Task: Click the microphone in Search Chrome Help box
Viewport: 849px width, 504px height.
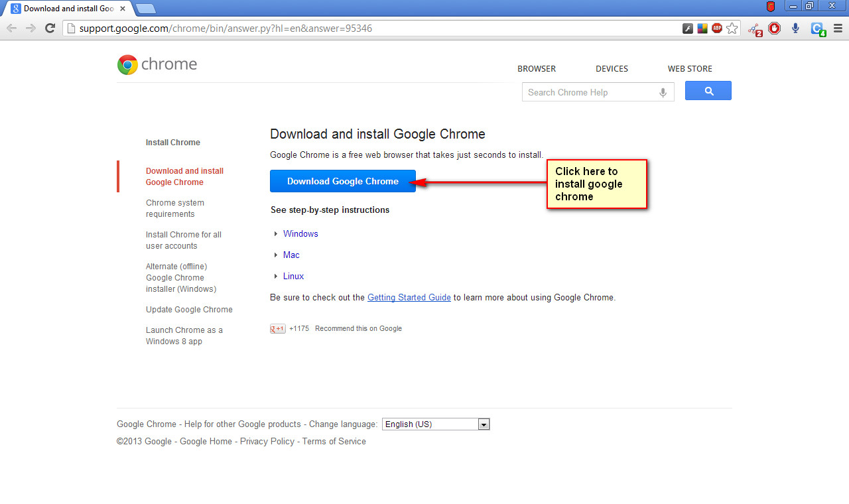Action: [x=663, y=93]
